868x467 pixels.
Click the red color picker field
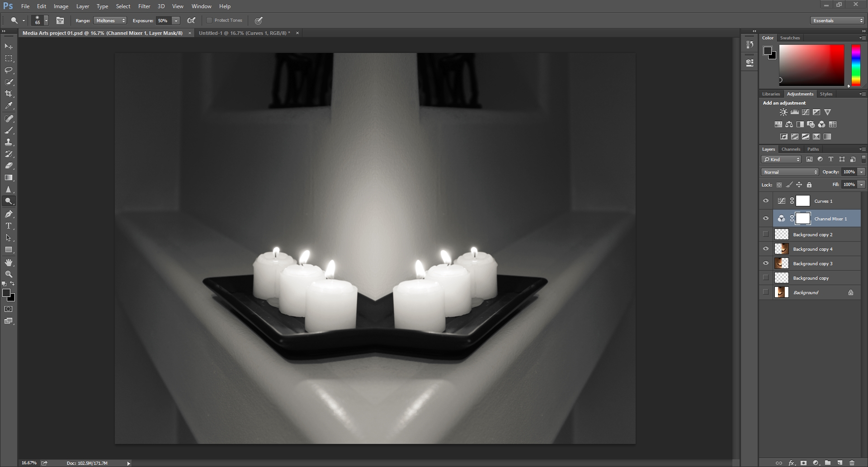[811, 65]
